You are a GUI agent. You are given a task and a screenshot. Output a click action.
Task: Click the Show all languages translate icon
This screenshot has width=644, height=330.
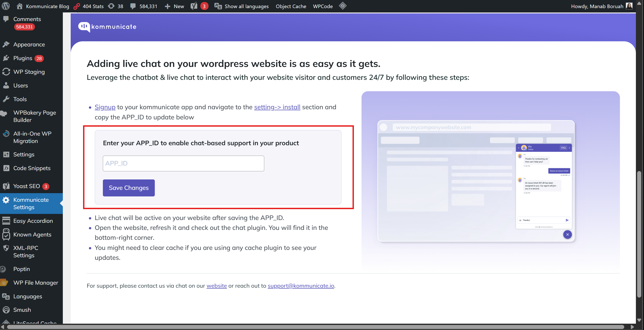218,6
